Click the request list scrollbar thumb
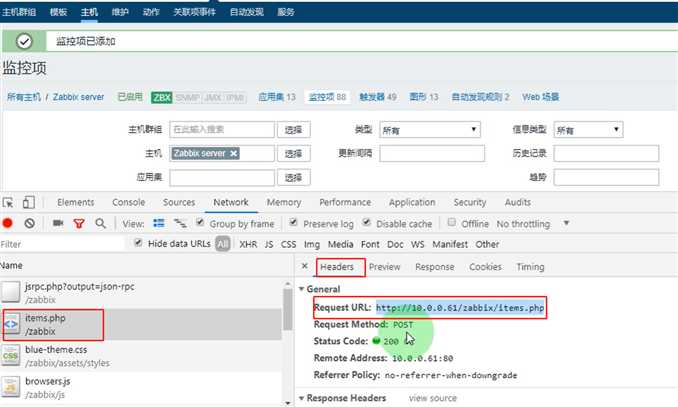This screenshot has height=407, width=678. (288, 309)
